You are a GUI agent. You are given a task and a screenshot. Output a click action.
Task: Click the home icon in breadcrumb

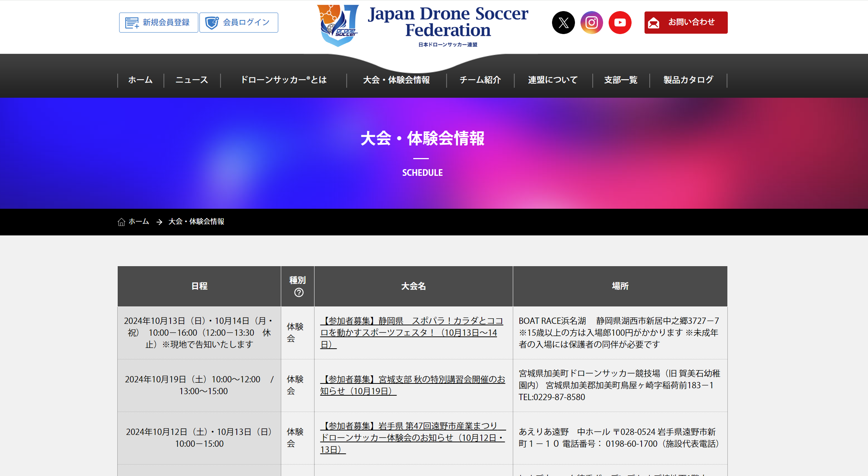(x=121, y=222)
